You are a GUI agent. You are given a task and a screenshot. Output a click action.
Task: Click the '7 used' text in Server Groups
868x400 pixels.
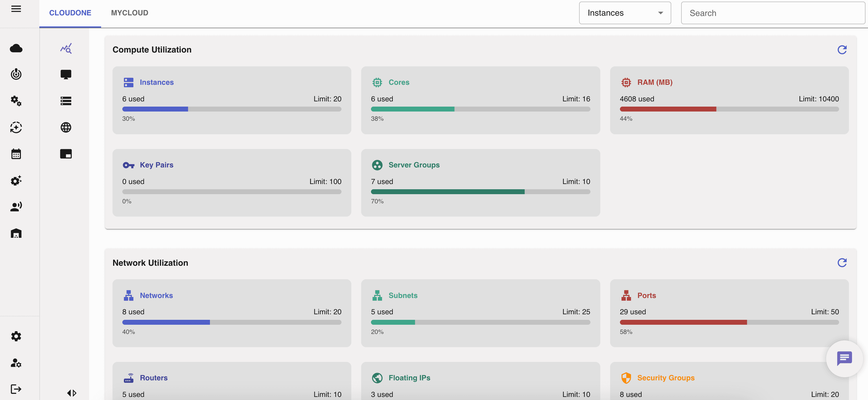click(x=382, y=182)
